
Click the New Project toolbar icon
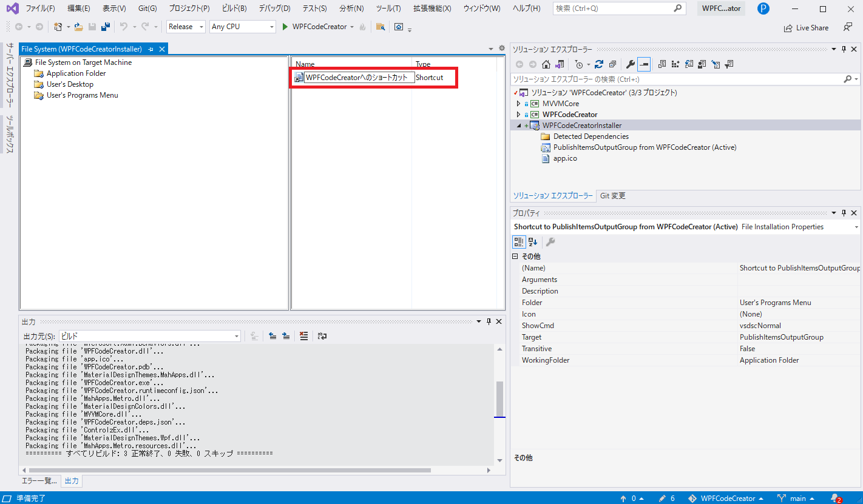coord(58,27)
